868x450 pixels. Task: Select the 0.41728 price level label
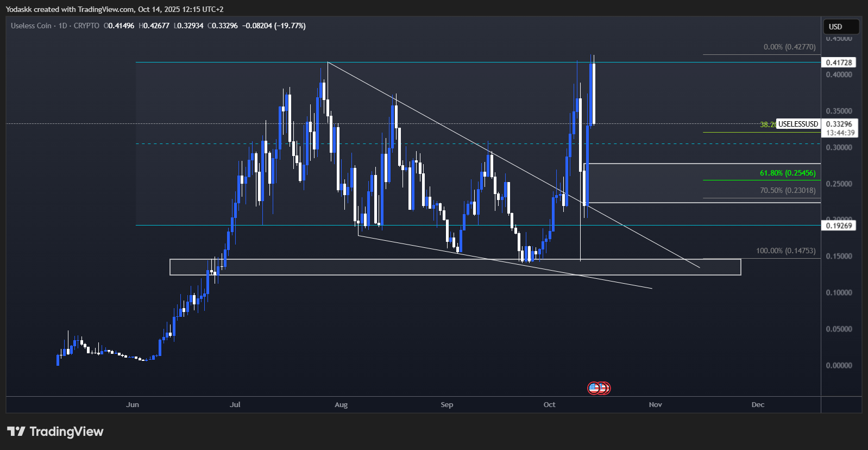tap(839, 62)
